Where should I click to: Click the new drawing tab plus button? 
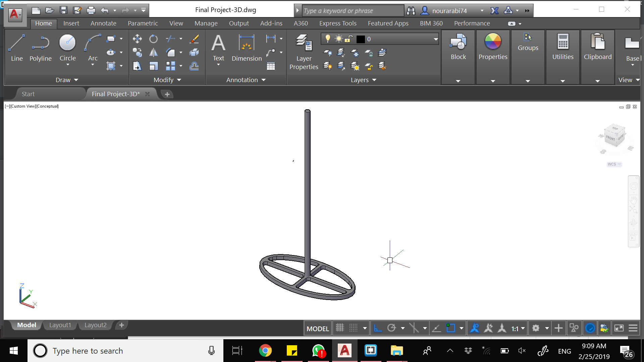[x=167, y=94]
